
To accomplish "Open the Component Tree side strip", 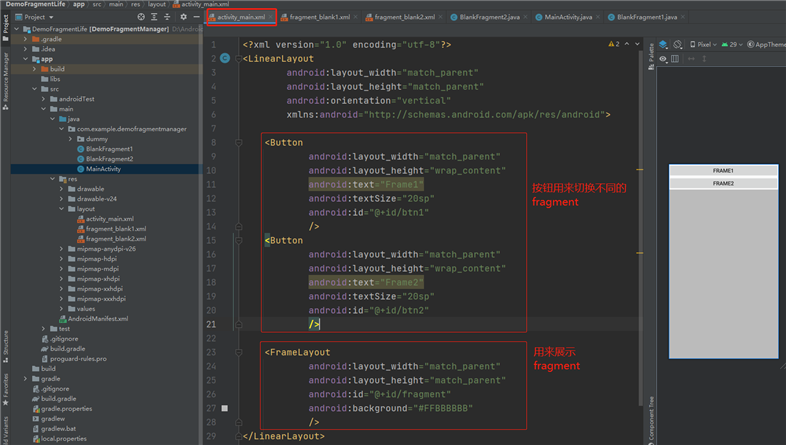I will click(x=651, y=420).
